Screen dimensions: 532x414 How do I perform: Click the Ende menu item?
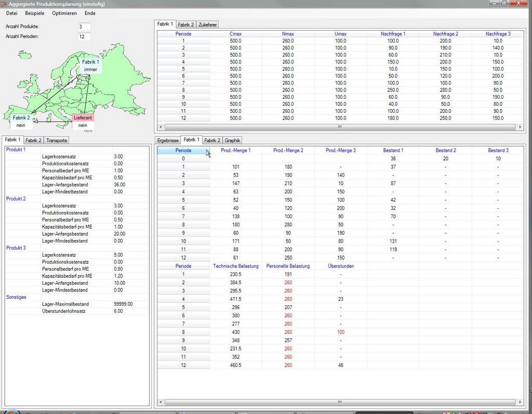pyautogui.click(x=90, y=13)
